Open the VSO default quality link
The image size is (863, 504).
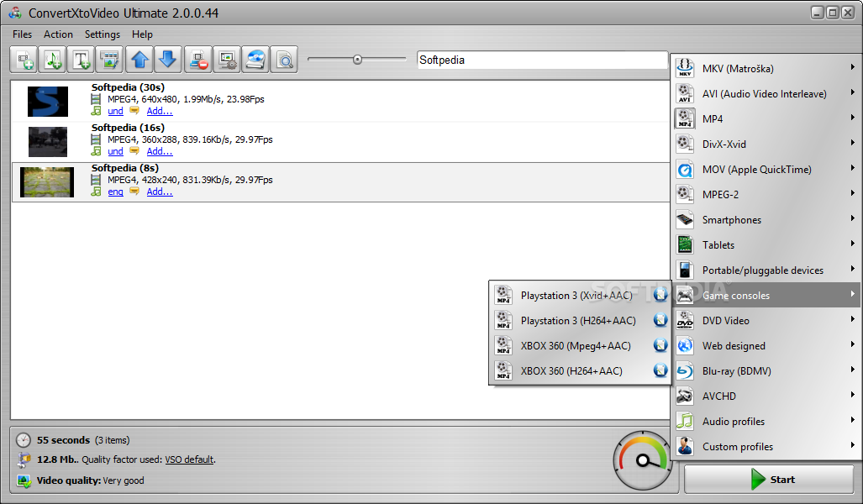(189, 459)
